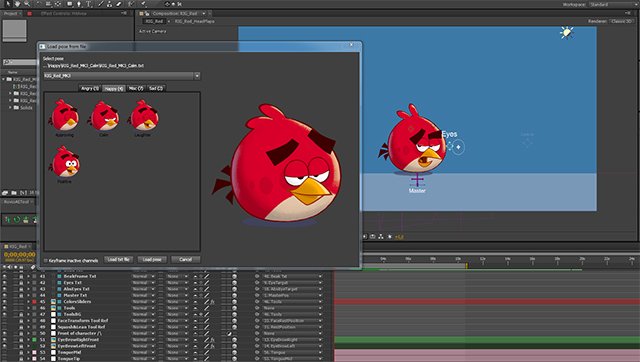Select the Pan Behind anchor tool

58,4
